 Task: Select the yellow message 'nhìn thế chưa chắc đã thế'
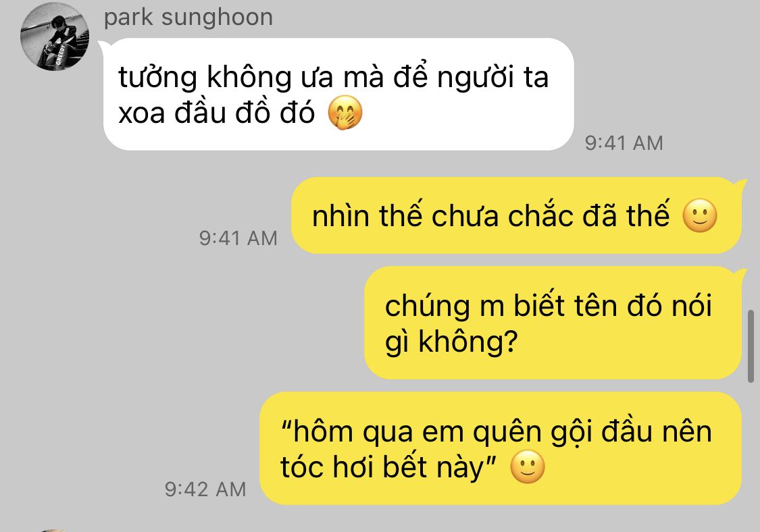(x=517, y=215)
